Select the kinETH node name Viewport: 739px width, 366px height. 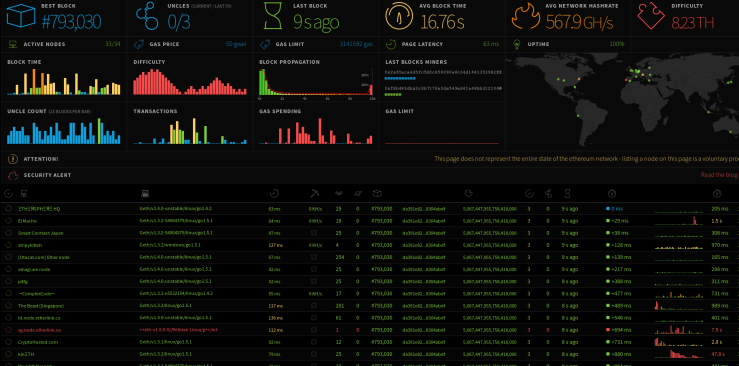[26, 354]
